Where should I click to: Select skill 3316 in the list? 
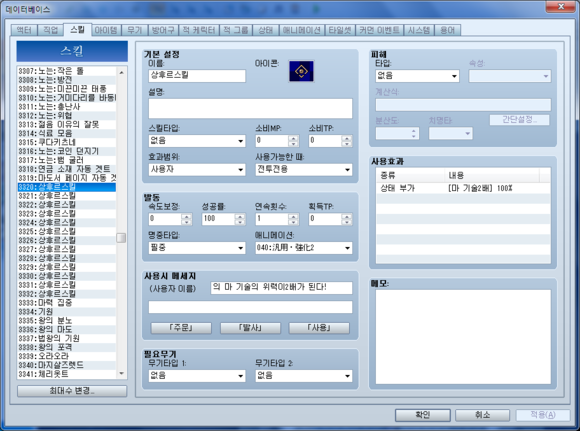(x=67, y=151)
